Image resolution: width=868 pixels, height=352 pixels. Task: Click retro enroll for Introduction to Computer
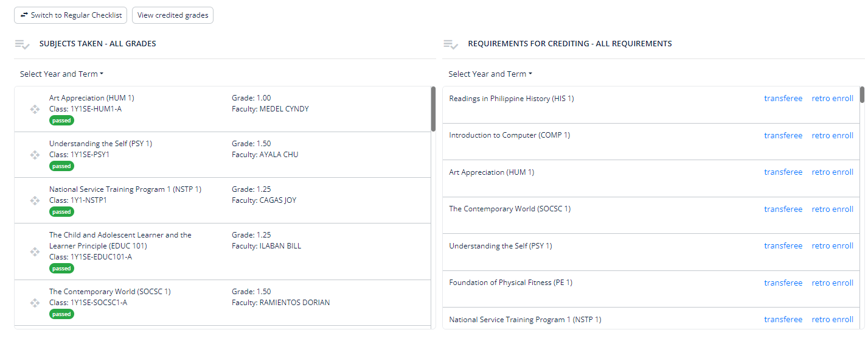pos(832,135)
